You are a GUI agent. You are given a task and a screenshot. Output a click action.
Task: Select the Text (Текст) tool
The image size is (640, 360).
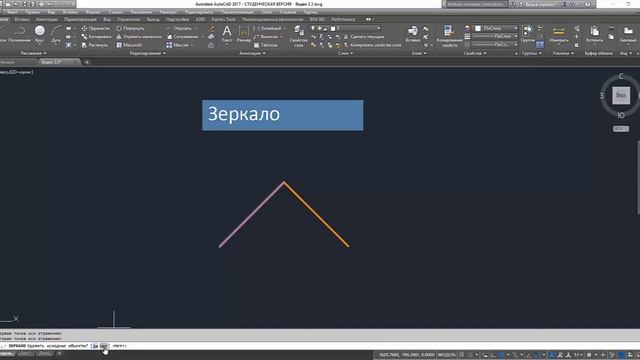click(x=227, y=34)
